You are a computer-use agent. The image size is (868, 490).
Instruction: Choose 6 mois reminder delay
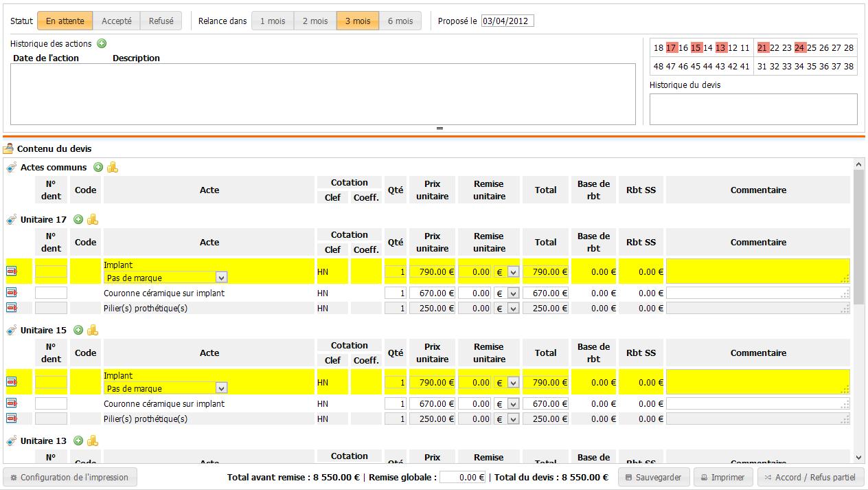(x=400, y=21)
